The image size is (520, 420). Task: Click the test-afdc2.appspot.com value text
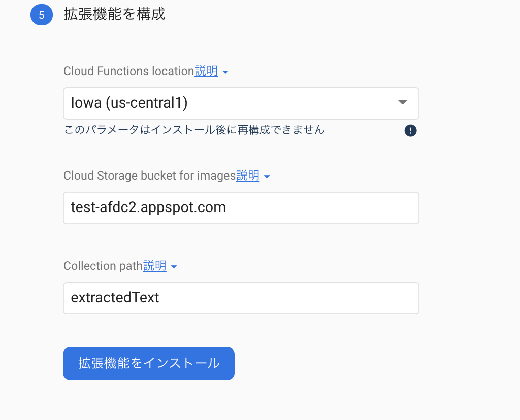148,207
